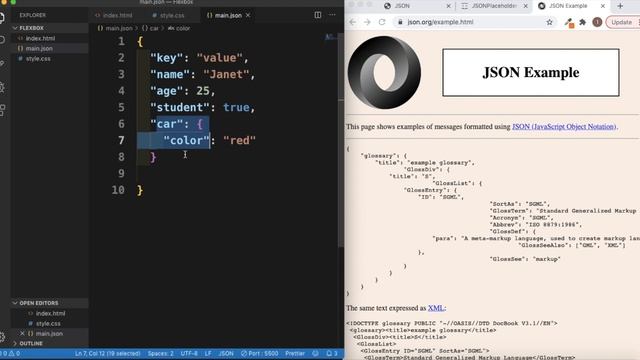This screenshot has width=640, height=360.
Task: Click the Chrome forward arrow
Action: coord(367,22)
